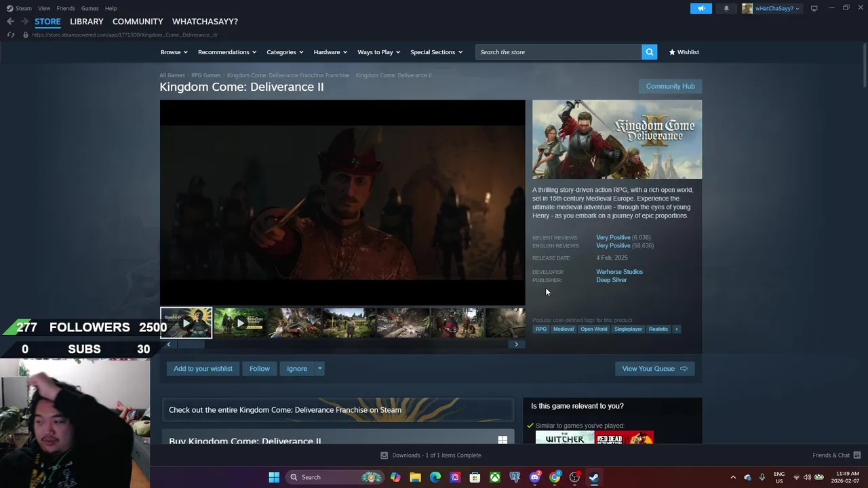The image size is (868, 488).
Task: Click View Your Queue
Action: point(654,369)
